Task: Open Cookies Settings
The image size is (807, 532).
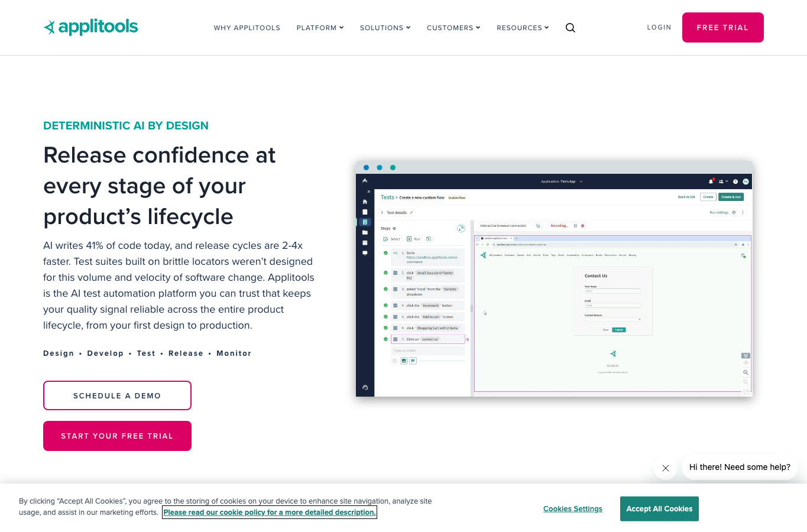Action: [x=573, y=509]
